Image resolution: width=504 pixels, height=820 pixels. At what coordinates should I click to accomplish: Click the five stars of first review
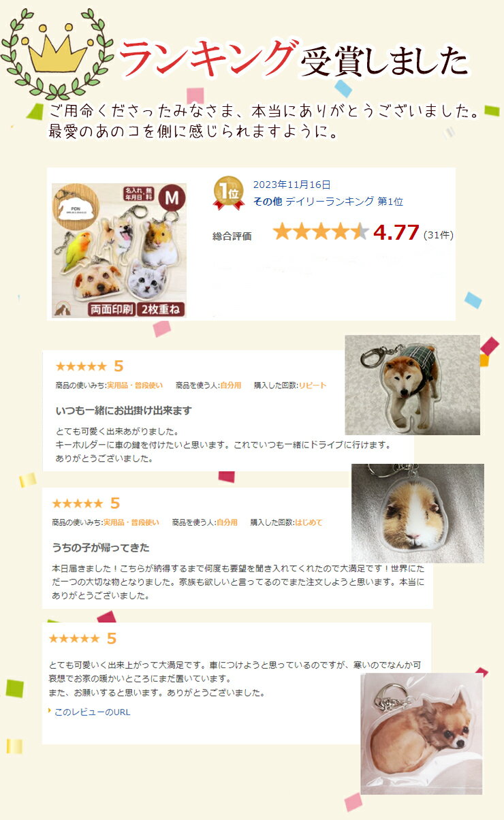pyautogui.click(x=80, y=366)
